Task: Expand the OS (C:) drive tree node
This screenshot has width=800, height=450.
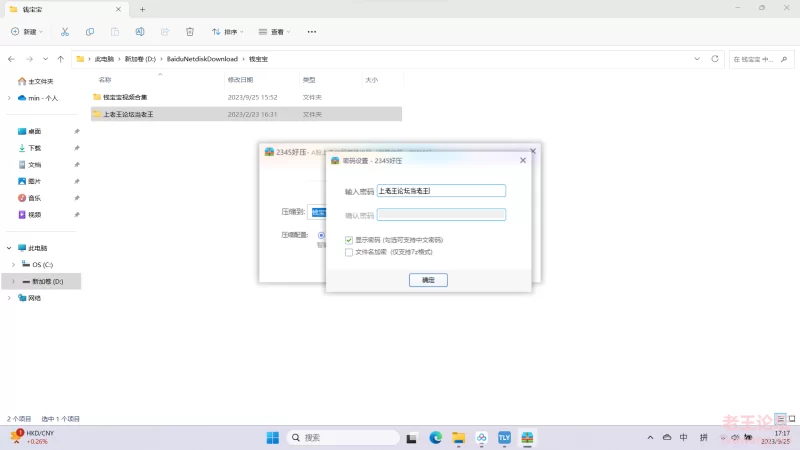Action: pos(12,264)
